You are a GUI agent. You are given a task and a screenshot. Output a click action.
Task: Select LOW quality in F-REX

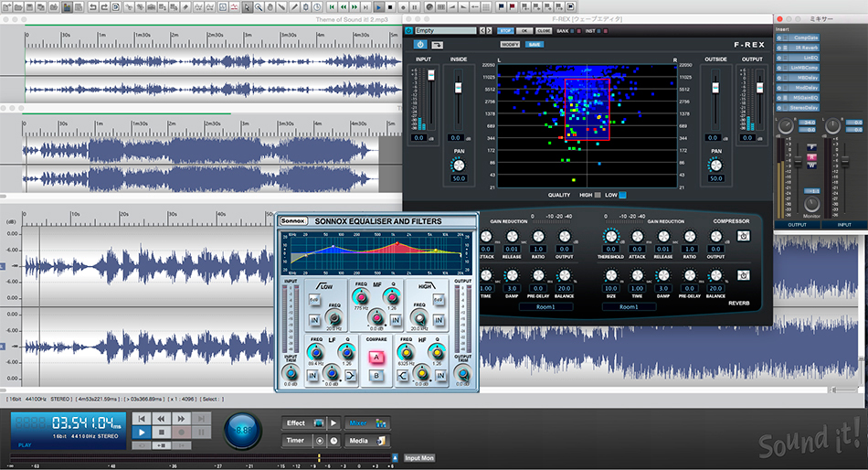pos(623,195)
